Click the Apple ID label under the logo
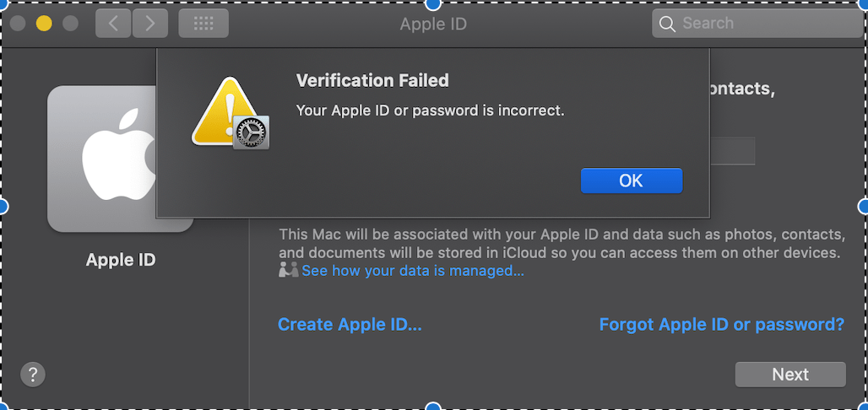This screenshot has height=410, width=868. pyautogui.click(x=121, y=260)
